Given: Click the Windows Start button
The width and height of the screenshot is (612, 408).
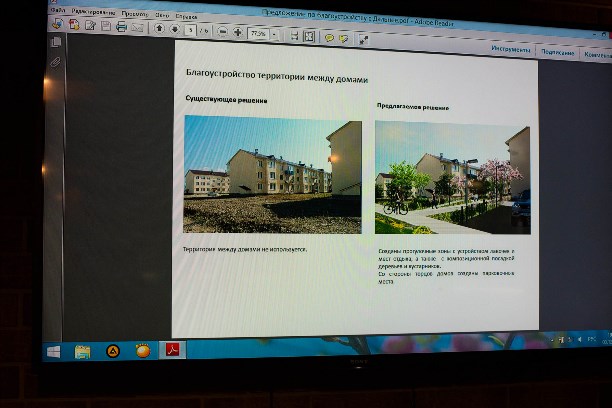Looking at the screenshot, I should 53,352.
